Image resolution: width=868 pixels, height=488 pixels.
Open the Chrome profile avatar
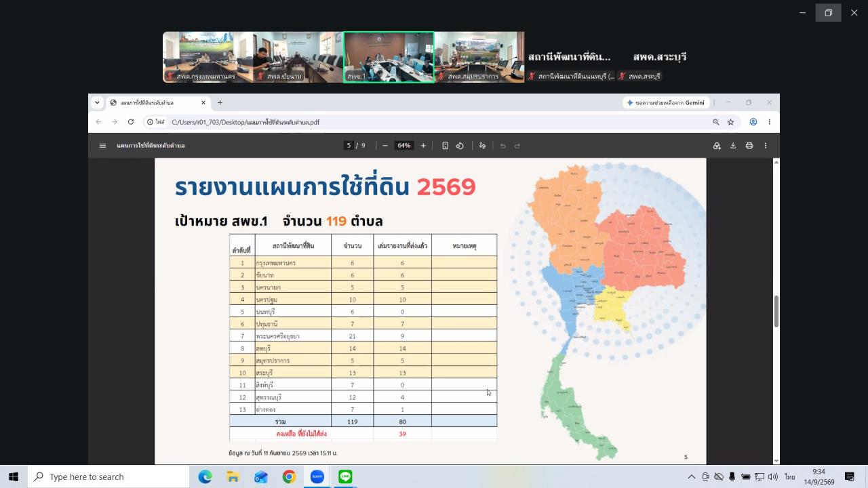[x=753, y=122]
